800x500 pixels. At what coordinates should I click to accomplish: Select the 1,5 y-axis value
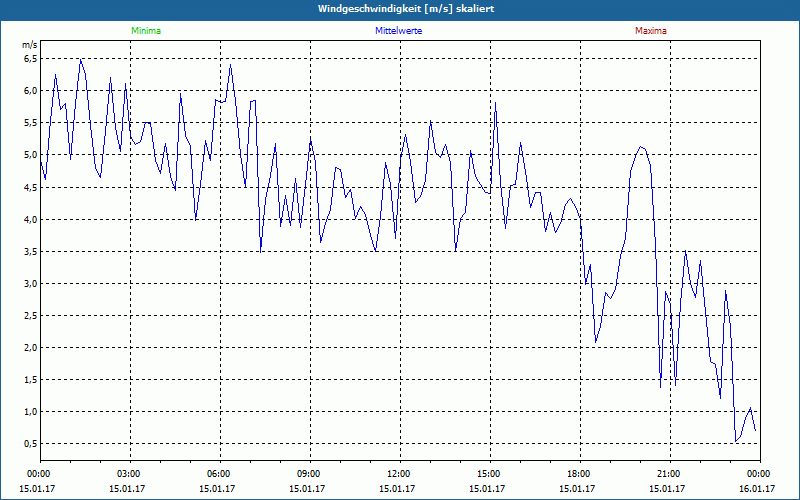coord(31,380)
